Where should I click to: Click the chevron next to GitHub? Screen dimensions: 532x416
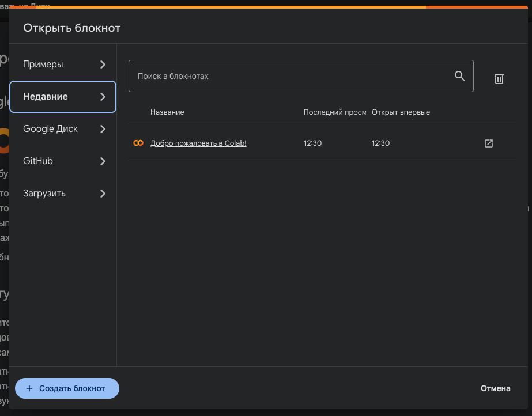pyautogui.click(x=103, y=161)
